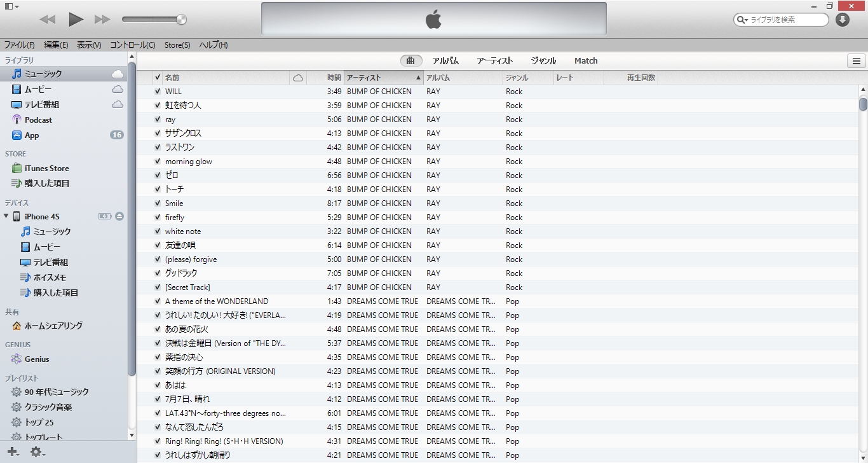Uncheck the morning glow checkbox
Viewport: 868px width, 463px height.
pos(158,162)
